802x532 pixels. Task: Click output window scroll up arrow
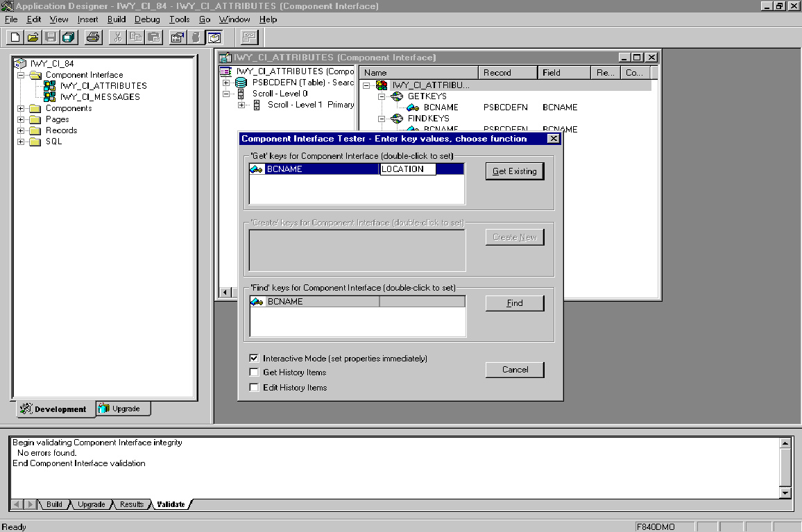[x=785, y=443]
